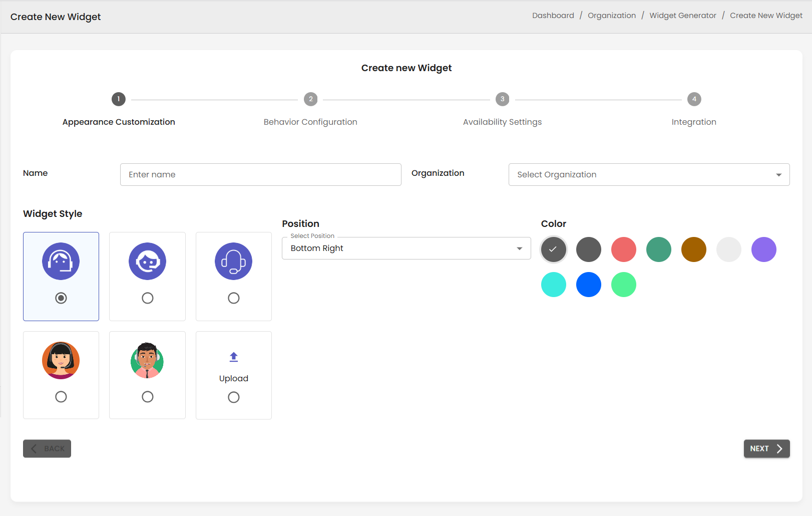This screenshot has width=812, height=516.
Task: Go to Availability Settings step
Action: [x=502, y=122]
